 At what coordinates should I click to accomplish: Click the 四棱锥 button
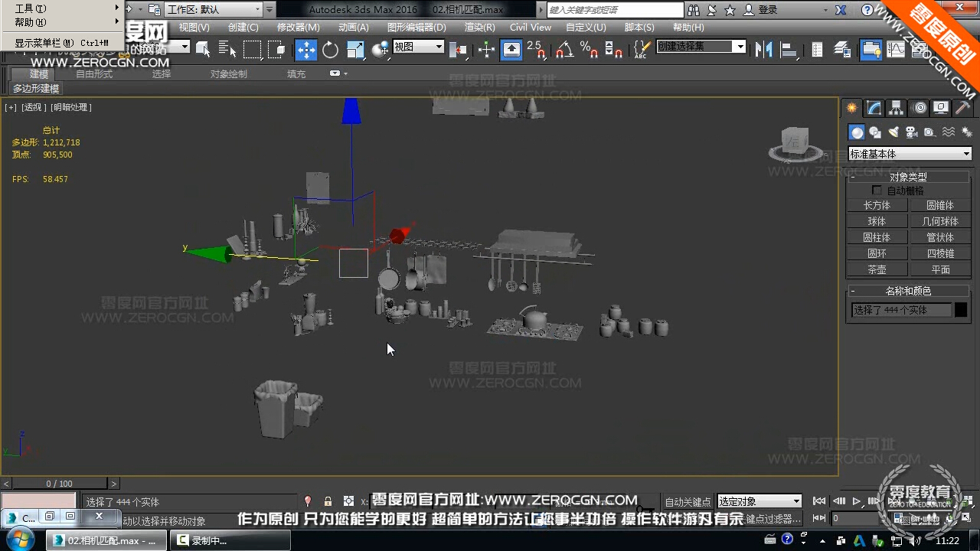tap(941, 253)
